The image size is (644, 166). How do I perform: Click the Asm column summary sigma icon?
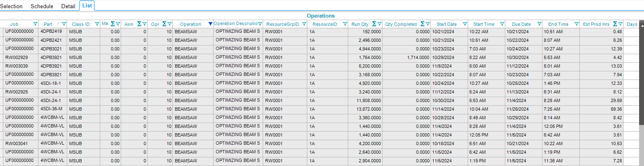[140, 24]
